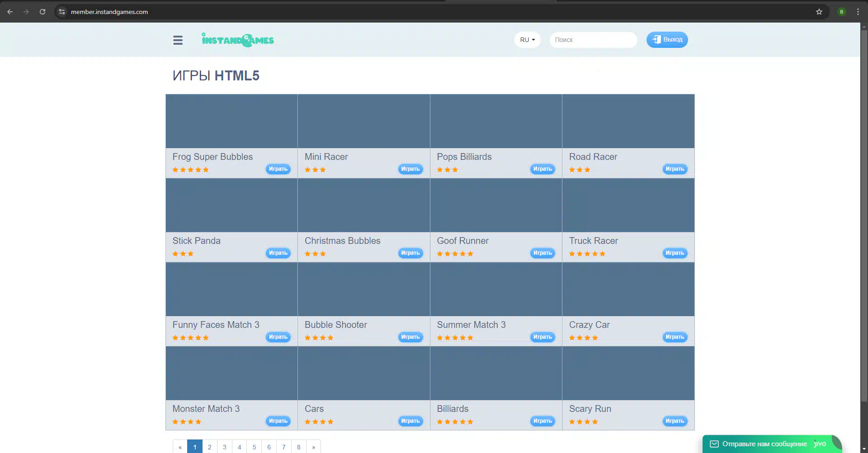Go to pagination page 8
This screenshot has height=453, width=868.
299,447
